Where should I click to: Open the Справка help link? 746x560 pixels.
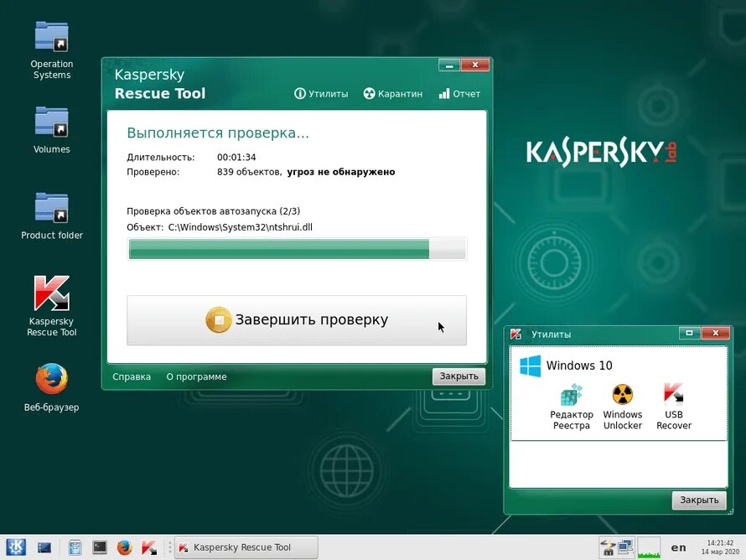[132, 376]
